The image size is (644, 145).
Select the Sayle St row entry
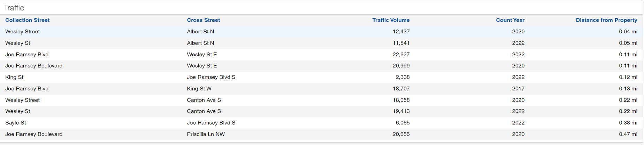click(16, 123)
